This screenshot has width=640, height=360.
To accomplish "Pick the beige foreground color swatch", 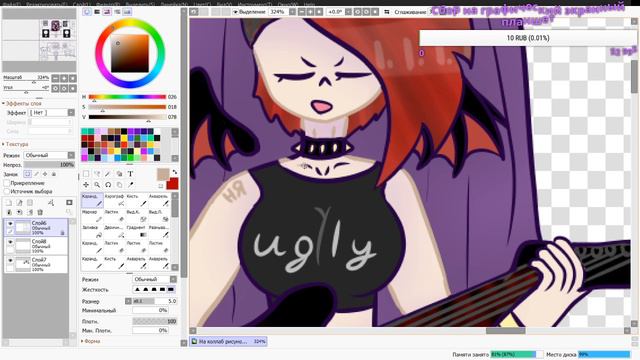I will pos(163,174).
